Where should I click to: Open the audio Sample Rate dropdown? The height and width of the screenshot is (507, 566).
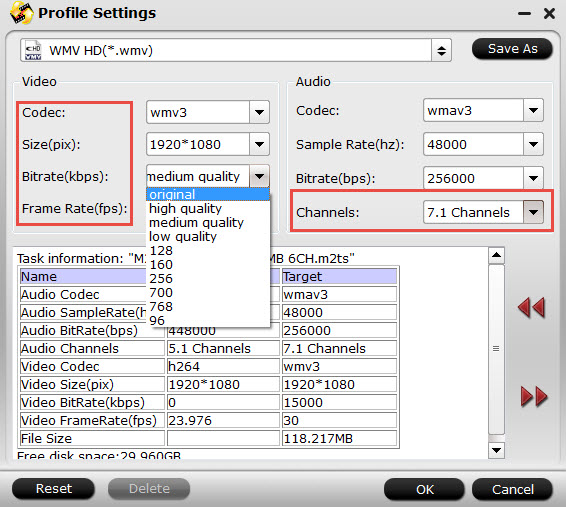533,144
